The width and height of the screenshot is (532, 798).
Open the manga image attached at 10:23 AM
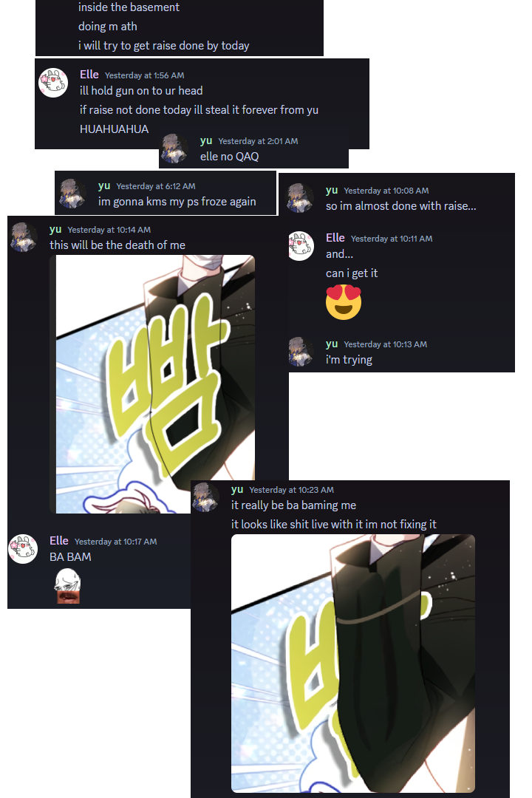coord(352,664)
